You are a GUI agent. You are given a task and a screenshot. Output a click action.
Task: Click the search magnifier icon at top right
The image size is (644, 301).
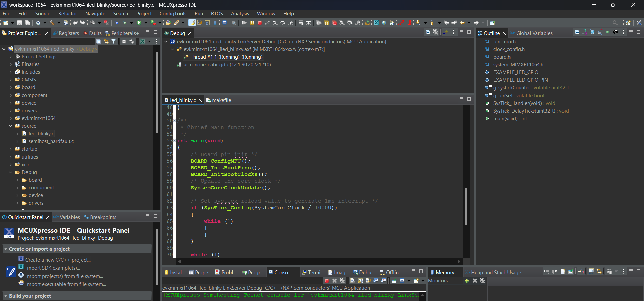pos(615,23)
